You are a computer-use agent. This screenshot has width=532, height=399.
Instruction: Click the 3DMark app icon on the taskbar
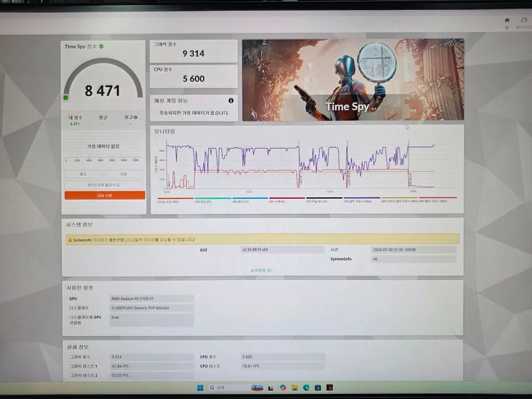(x=330, y=387)
